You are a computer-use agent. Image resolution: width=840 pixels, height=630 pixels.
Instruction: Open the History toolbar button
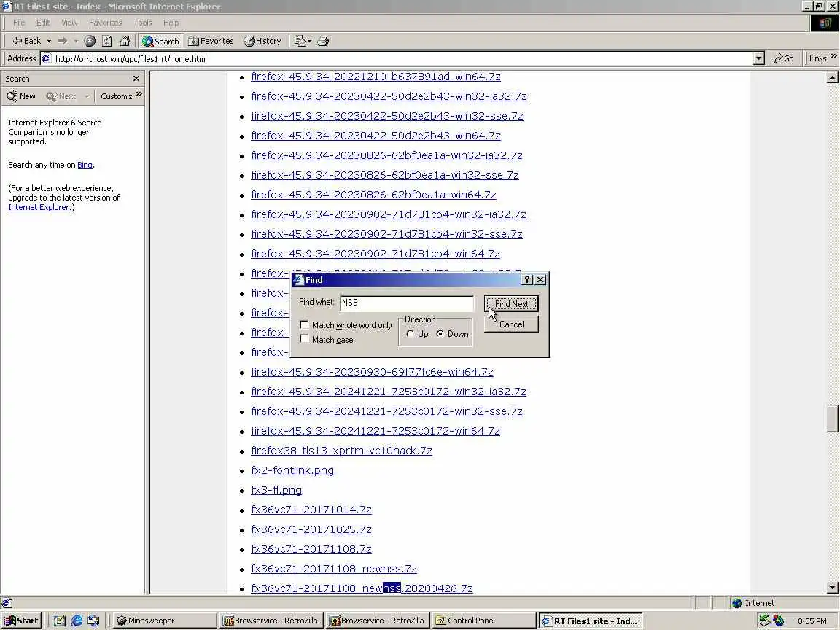[262, 41]
